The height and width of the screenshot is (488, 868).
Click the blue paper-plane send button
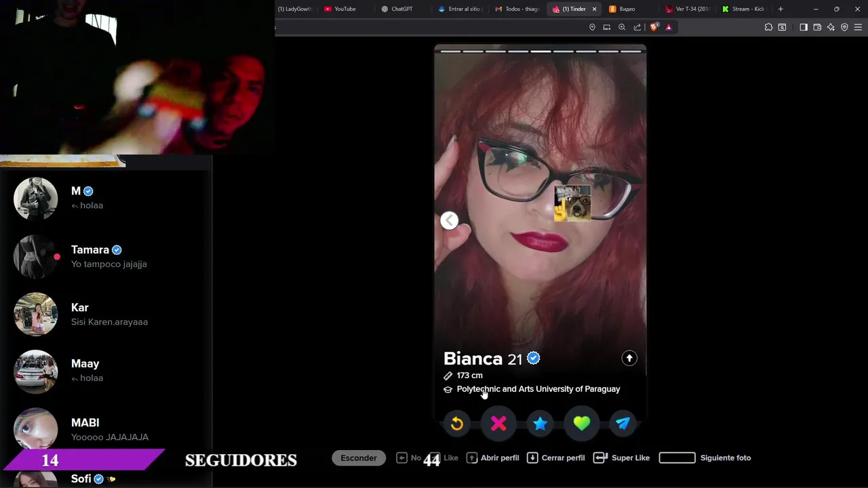pos(623,424)
